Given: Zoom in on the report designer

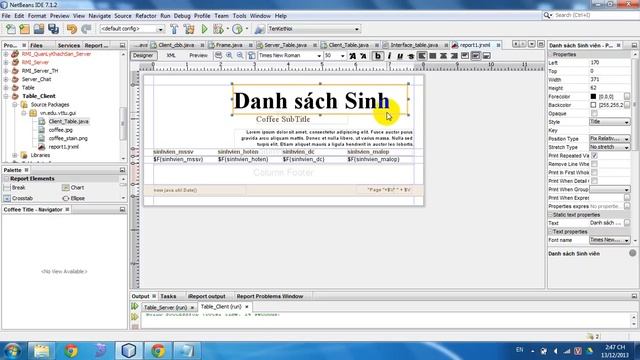Looking at the screenshot, I should [x=229, y=56].
